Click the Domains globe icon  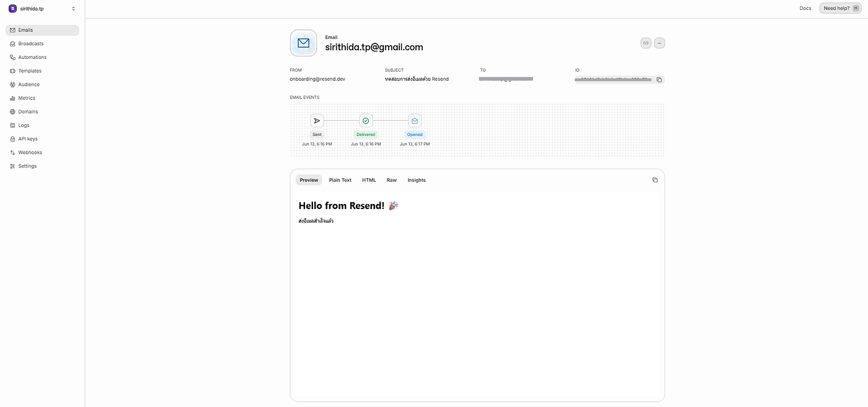[12, 112]
